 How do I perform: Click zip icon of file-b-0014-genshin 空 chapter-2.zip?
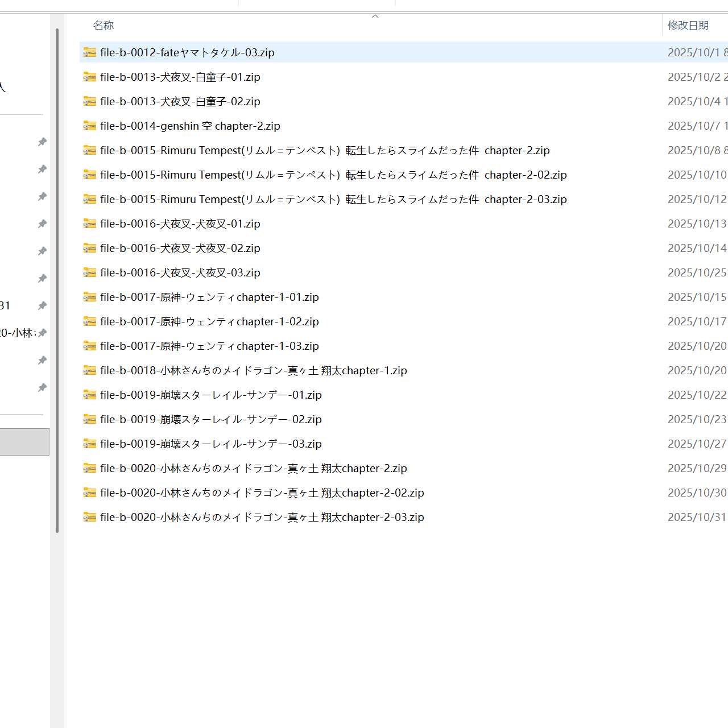(90, 126)
